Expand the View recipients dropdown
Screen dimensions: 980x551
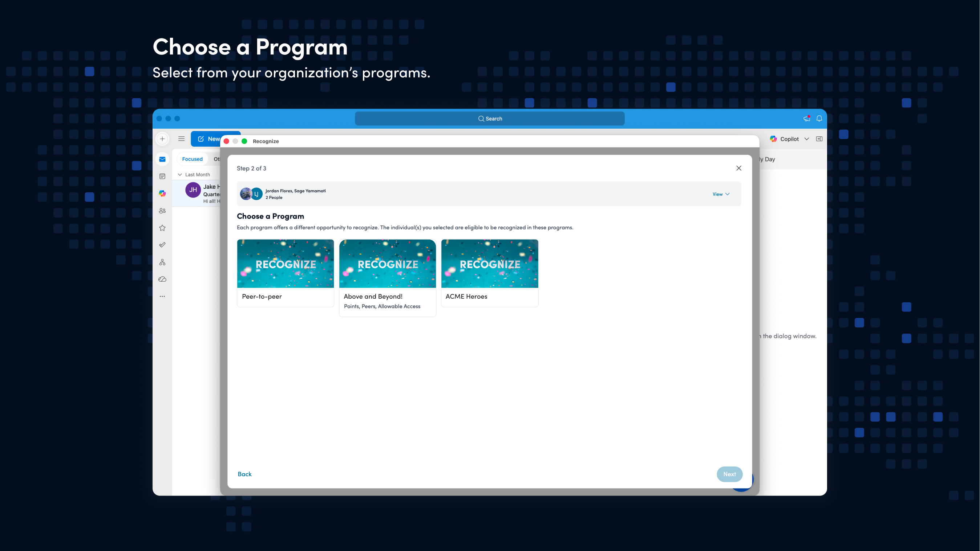(x=721, y=194)
